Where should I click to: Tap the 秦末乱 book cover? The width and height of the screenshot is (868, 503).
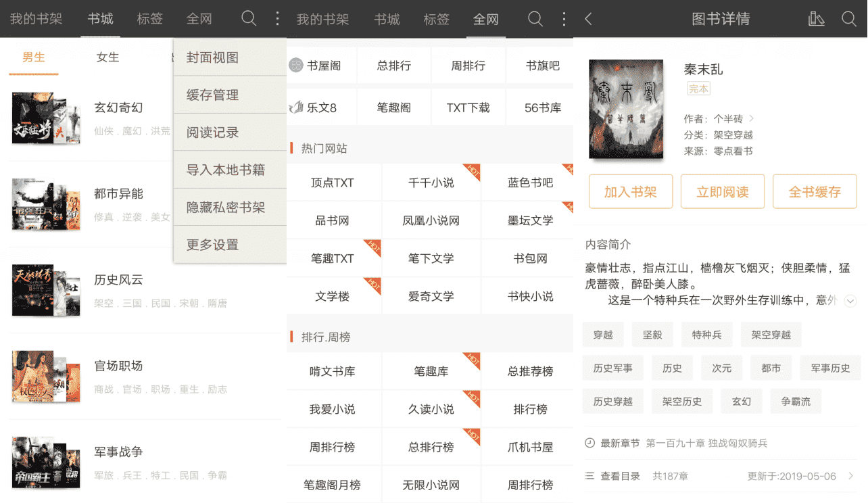[626, 109]
